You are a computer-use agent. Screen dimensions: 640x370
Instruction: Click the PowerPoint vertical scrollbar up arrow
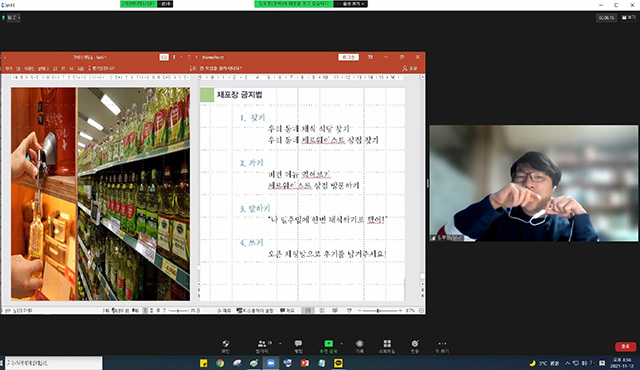click(x=422, y=77)
